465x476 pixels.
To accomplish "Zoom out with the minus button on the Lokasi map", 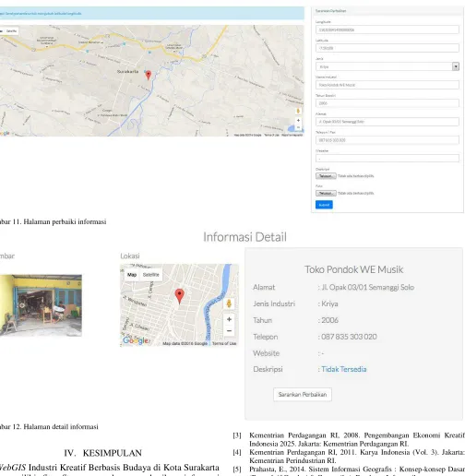I will coord(229,331).
